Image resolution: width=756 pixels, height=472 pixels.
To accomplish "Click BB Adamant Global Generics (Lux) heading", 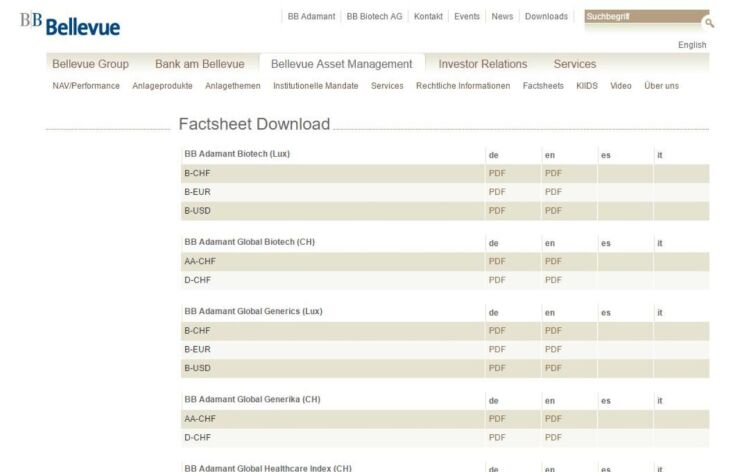I will pos(253,311).
